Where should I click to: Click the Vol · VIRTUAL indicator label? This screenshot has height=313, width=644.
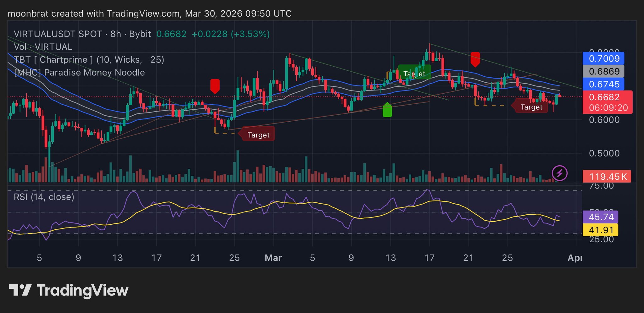coord(43,47)
